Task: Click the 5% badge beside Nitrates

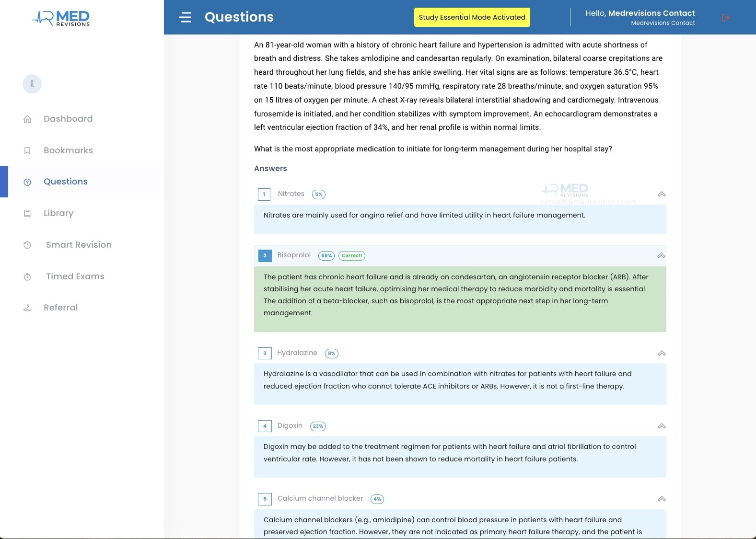Action: 319,194
